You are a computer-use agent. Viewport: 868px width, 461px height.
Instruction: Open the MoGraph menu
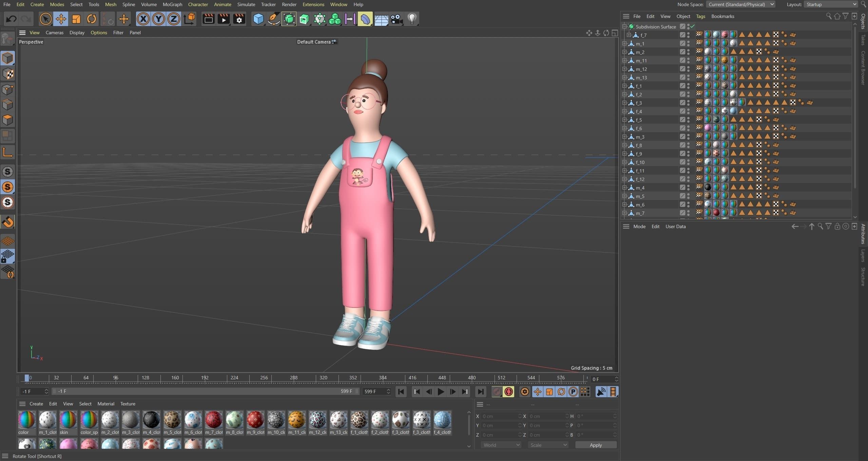172,4
